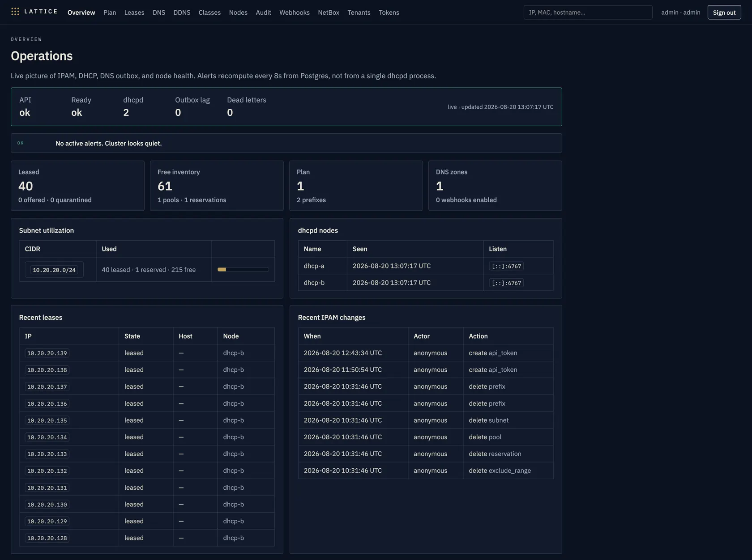The image size is (752, 560).
Task: Click lease IP 10.20.20.131
Action: (47, 488)
